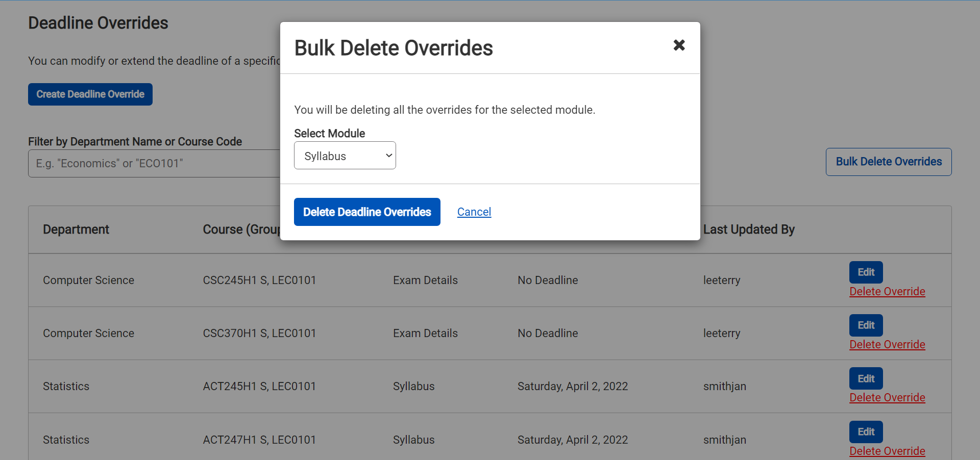Click Statistics in the ACT247H1 row
The image size is (980, 460).
pos(66,440)
